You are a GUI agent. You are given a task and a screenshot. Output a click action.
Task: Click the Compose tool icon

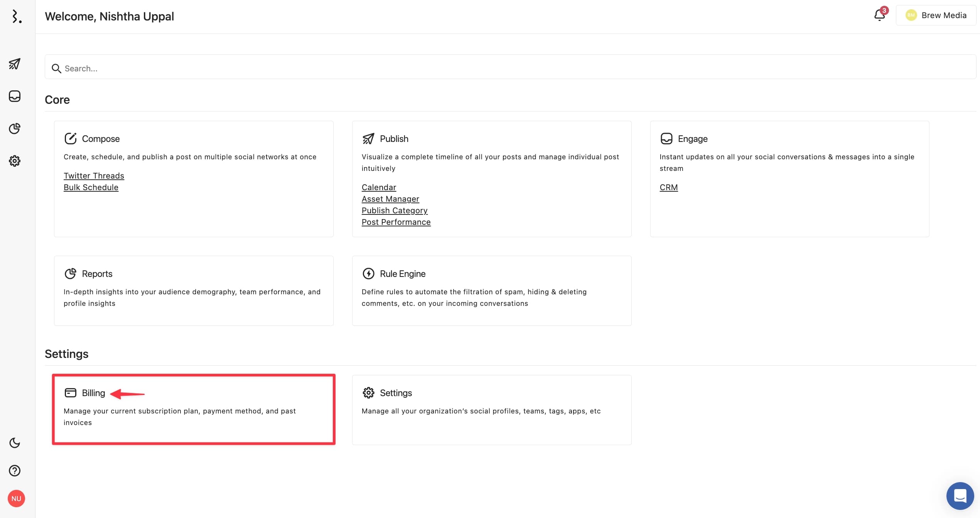pyautogui.click(x=69, y=138)
